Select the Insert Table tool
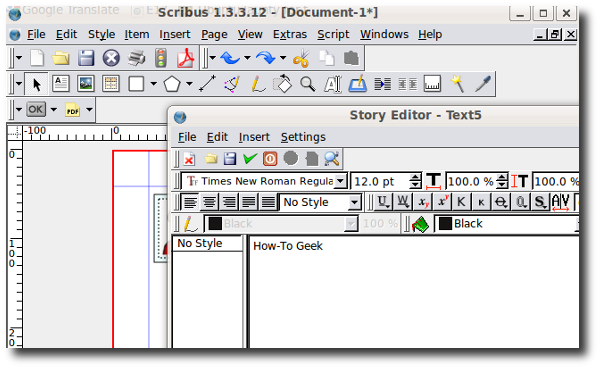The height and width of the screenshot is (369, 600). click(x=111, y=83)
